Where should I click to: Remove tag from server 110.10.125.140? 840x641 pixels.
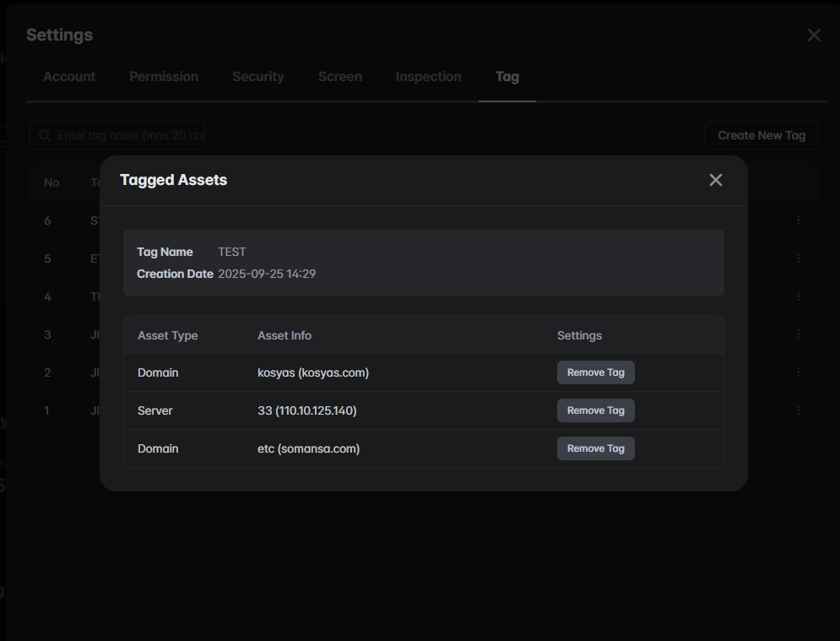[595, 410]
